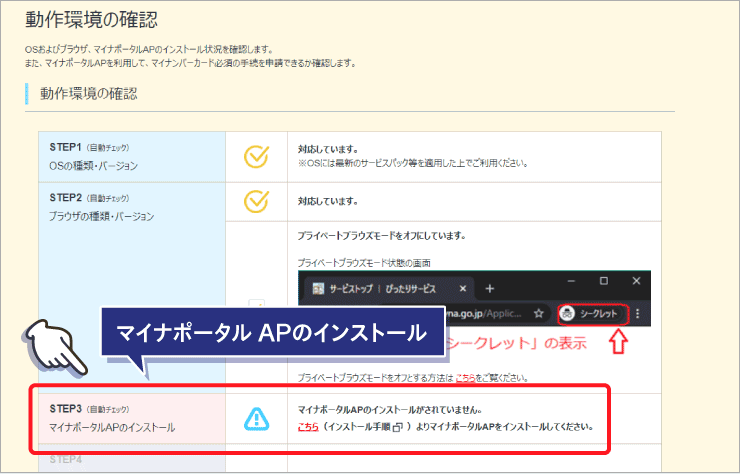The height and width of the screenshot is (474, 740).
Task: Minimize the browser window in the image
Action: point(571,281)
